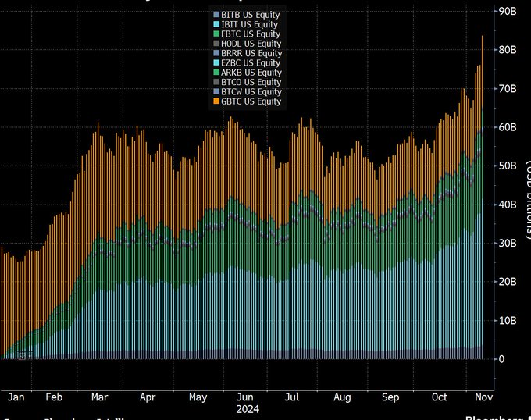The image size is (531, 420).
Task: Select the 'EZBC US Equity' legend label
Action: point(251,62)
